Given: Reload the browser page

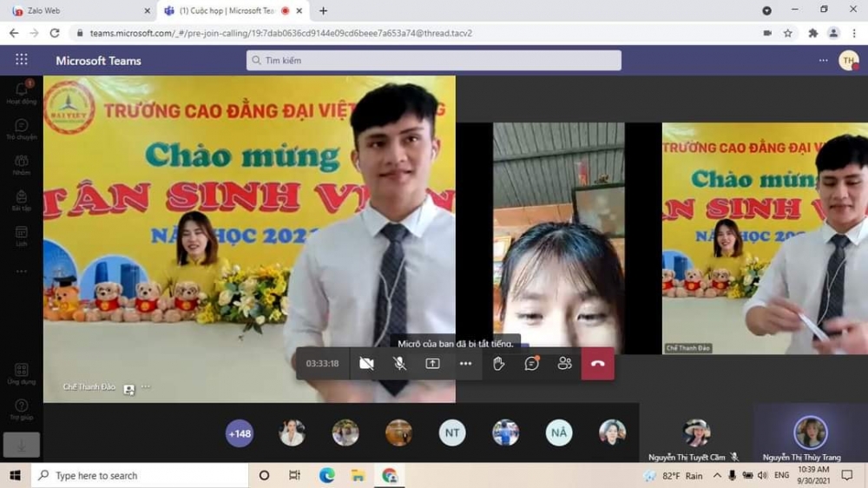Looking at the screenshot, I should click(54, 33).
